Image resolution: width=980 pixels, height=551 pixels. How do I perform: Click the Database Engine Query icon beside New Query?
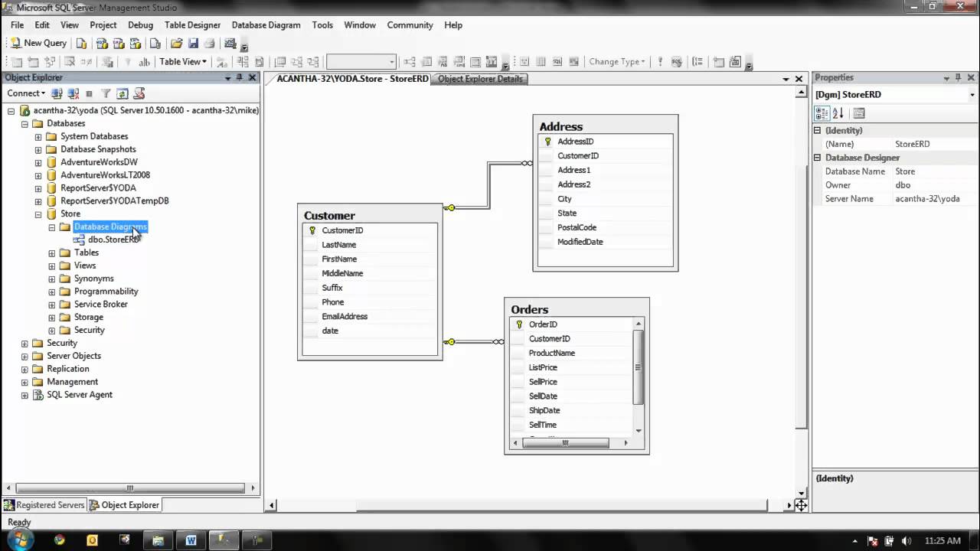point(81,44)
